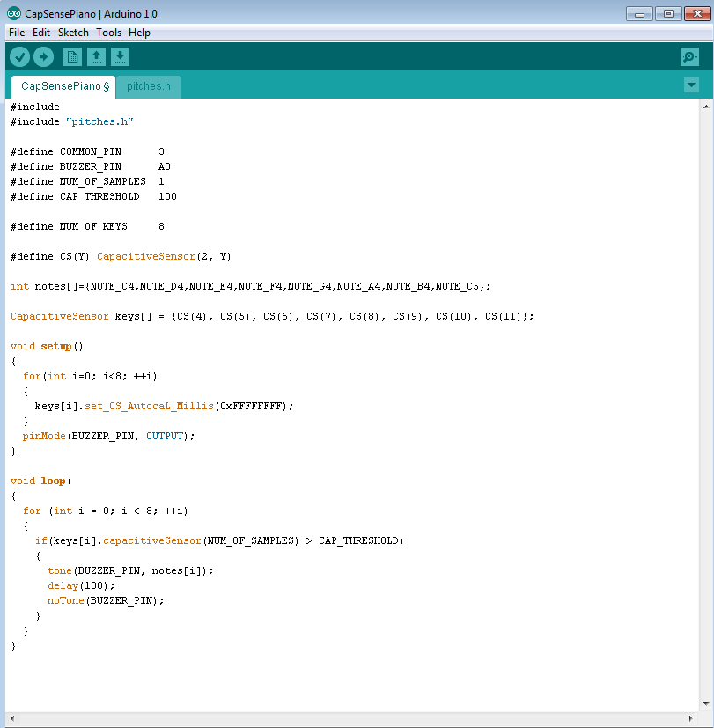Click the pinMode(BUZZER_PIN, OUTPUT) line
Viewport: 714px width, 728px height.
[108, 436]
